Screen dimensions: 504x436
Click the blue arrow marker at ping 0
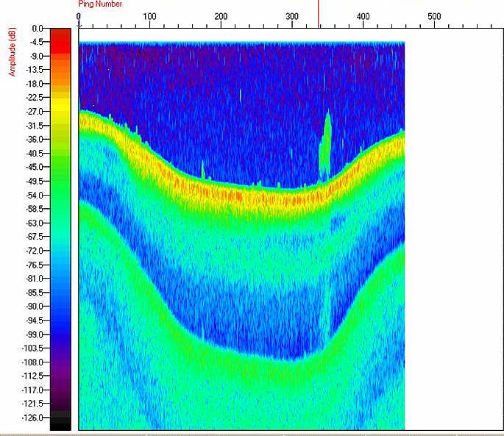click(79, 24)
